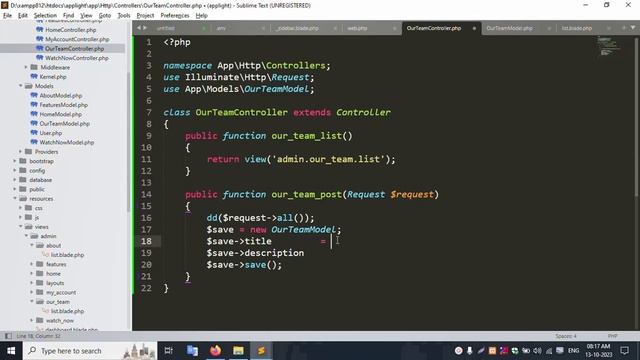Image resolution: width=640 pixels, height=360 pixels.
Task: Click the User.php file icon
Action: pos(34,133)
